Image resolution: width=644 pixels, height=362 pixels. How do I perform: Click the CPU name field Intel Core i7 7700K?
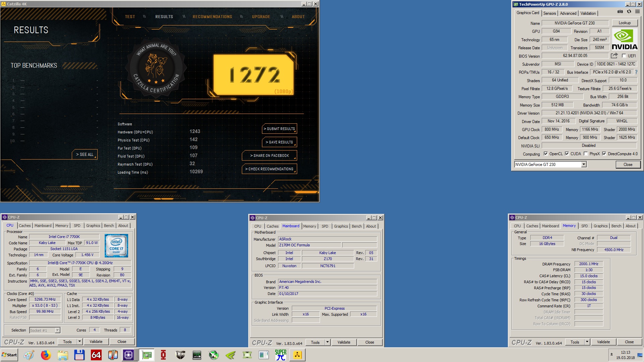click(64, 237)
